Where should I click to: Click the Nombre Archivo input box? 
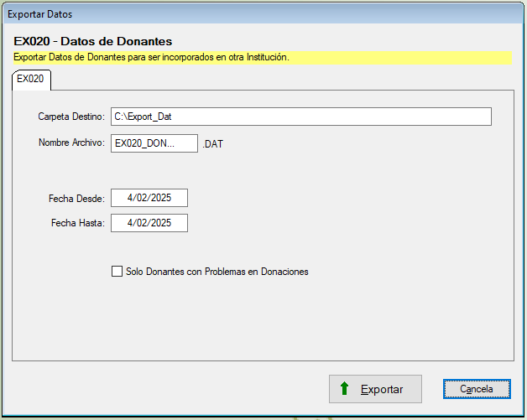click(x=154, y=143)
